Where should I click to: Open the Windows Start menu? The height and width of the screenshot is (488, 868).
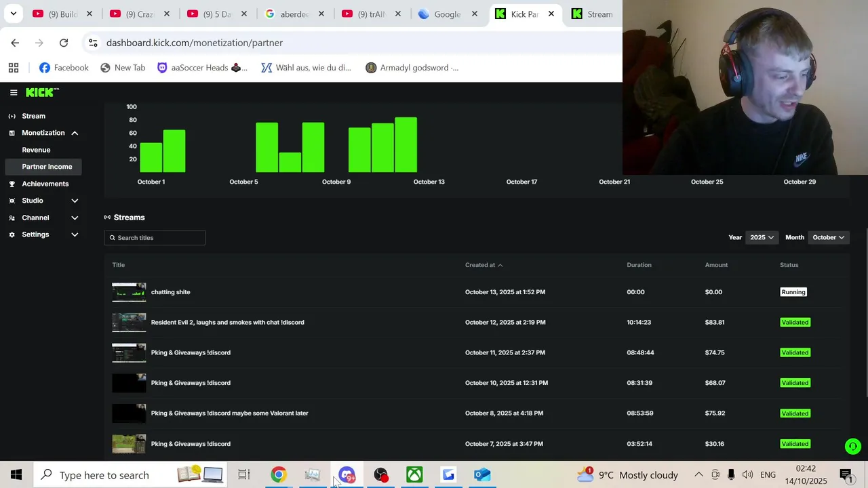(x=16, y=475)
